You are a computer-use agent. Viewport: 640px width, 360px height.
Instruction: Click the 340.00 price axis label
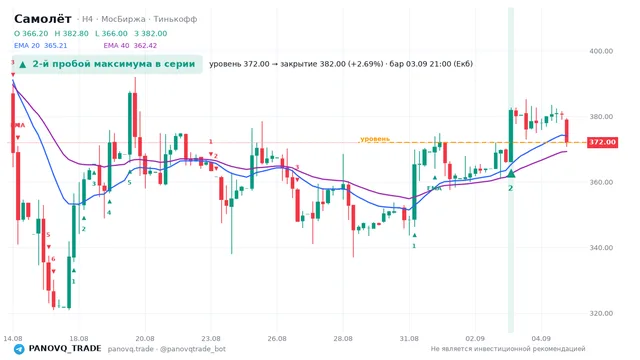601,248
